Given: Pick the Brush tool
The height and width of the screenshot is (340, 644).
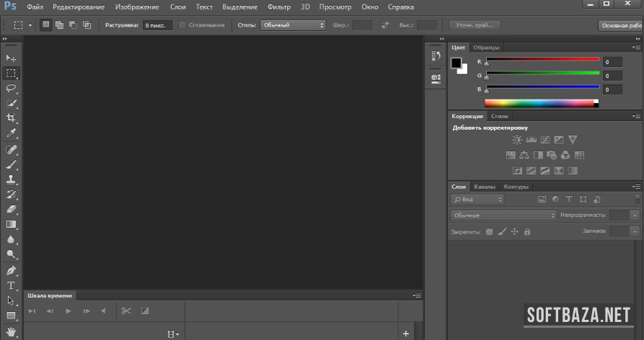Looking at the screenshot, I should [x=12, y=164].
